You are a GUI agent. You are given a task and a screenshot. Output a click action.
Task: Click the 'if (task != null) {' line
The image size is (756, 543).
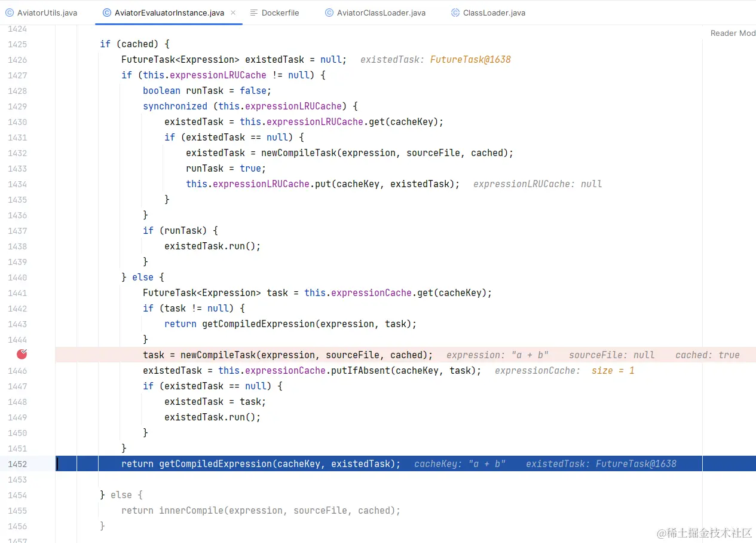[x=194, y=309]
